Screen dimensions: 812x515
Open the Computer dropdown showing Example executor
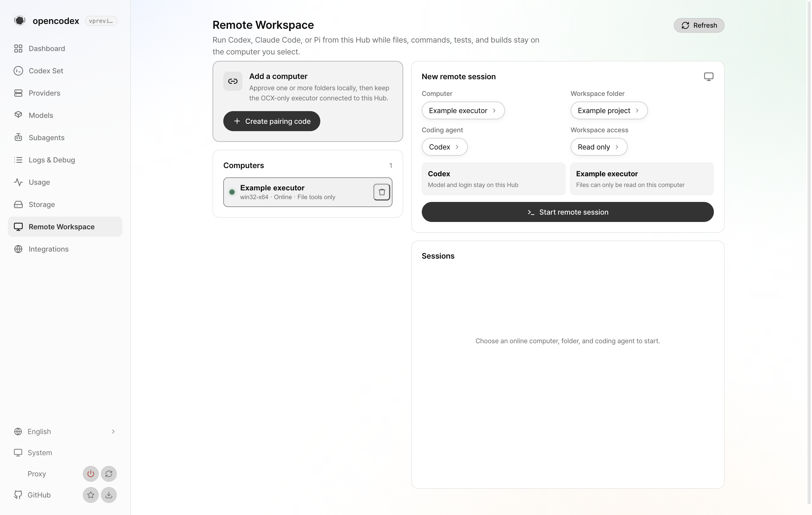(463, 111)
